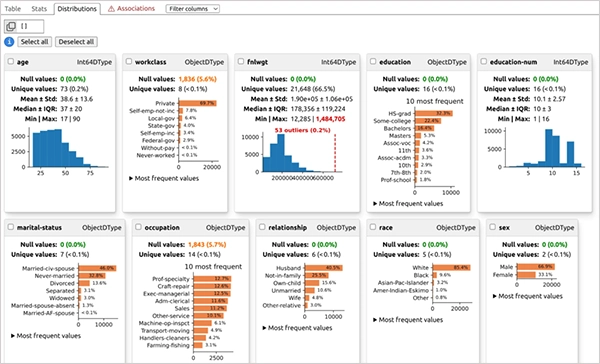Click the selected columns text field

31,26
